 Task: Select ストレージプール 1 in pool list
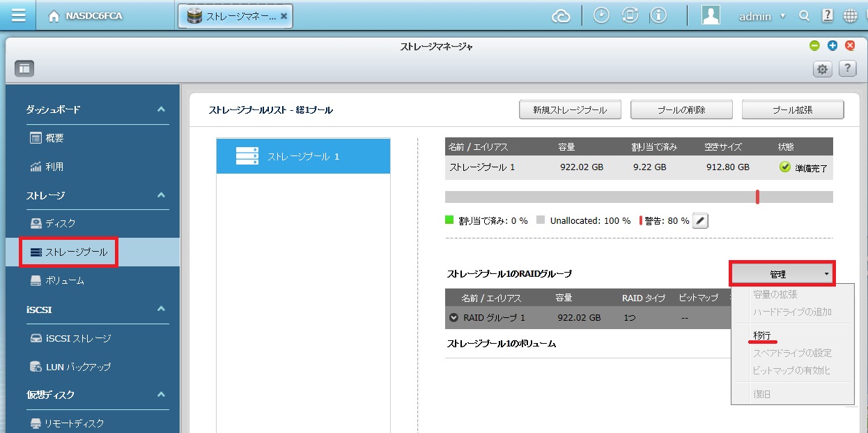[303, 156]
